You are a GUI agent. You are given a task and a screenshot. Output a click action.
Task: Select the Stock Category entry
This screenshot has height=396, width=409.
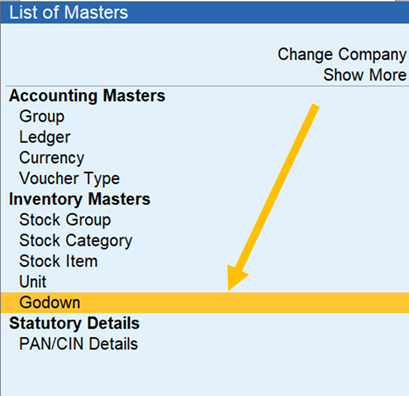[x=76, y=241]
